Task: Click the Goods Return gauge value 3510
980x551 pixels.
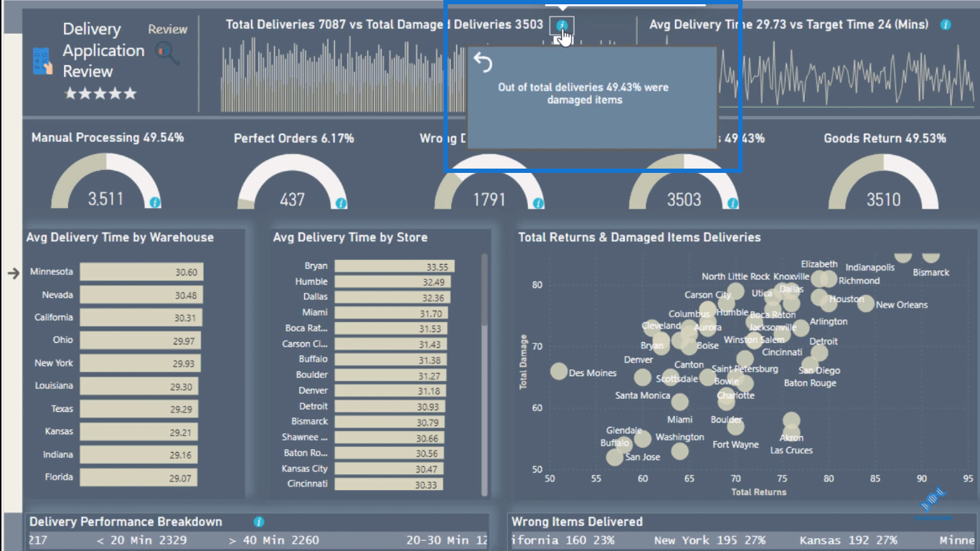Action: [x=883, y=199]
